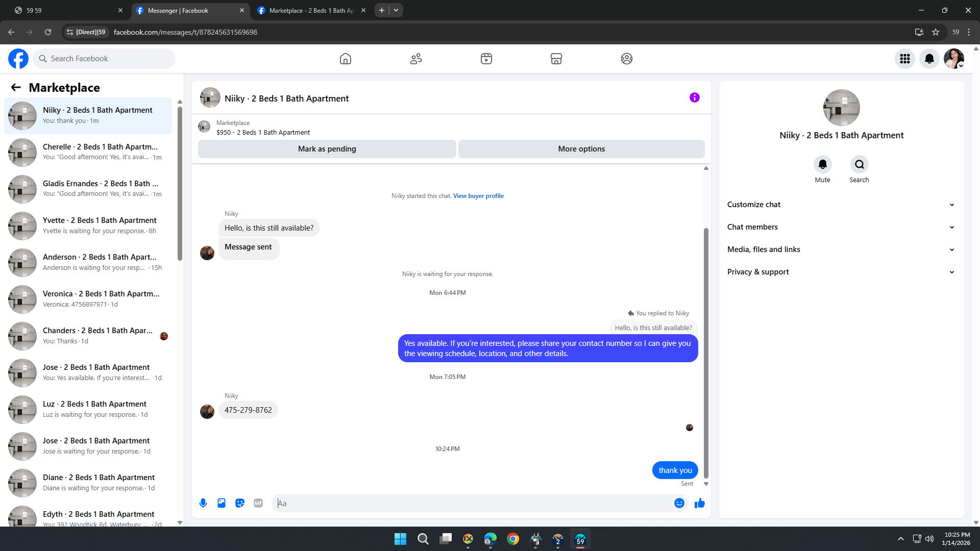Mute this conversation with the bell button
Image resolution: width=980 pixels, height=551 pixels.
822,164
